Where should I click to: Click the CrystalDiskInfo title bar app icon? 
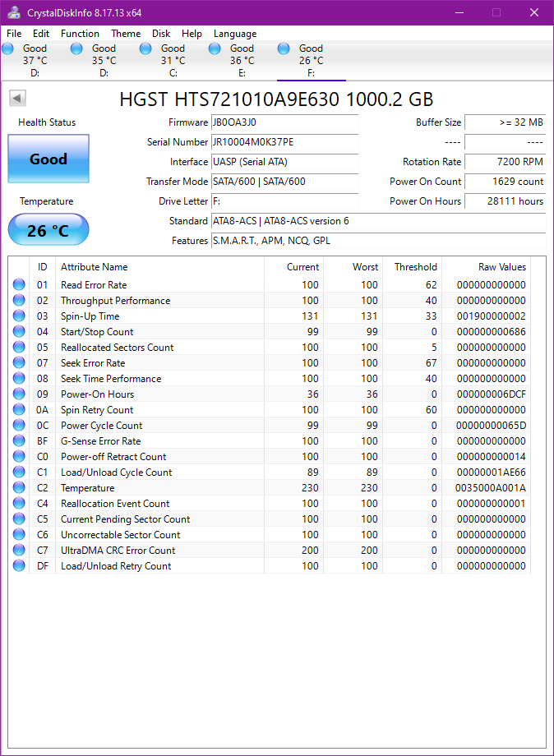[x=14, y=12]
